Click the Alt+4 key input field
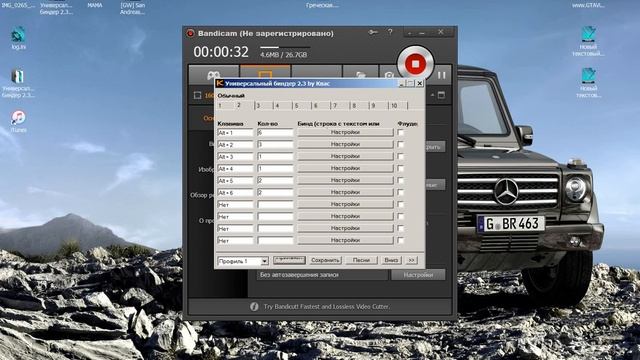 235,169
